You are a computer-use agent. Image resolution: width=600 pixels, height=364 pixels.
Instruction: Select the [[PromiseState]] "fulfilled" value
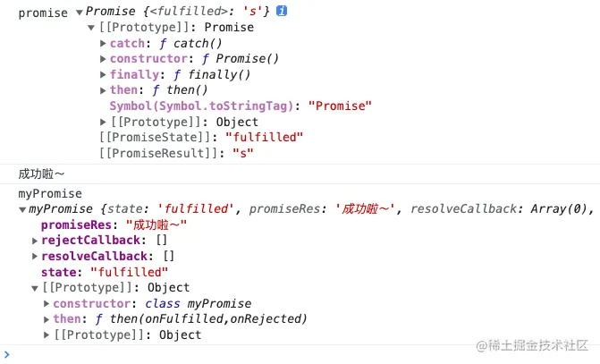tap(264, 137)
